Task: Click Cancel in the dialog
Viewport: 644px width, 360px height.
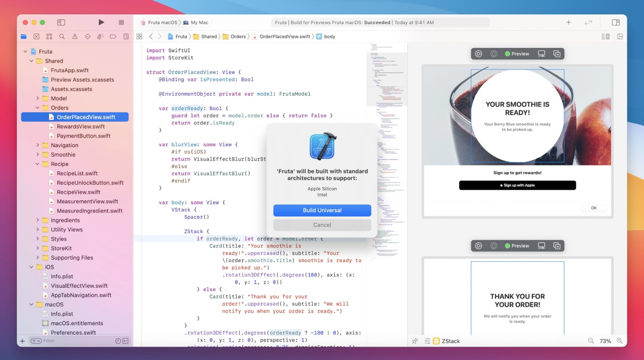Action: [322, 225]
